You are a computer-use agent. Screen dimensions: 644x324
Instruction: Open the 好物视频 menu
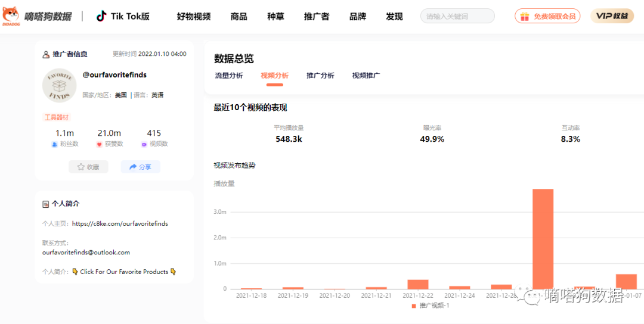pyautogui.click(x=194, y=16)
